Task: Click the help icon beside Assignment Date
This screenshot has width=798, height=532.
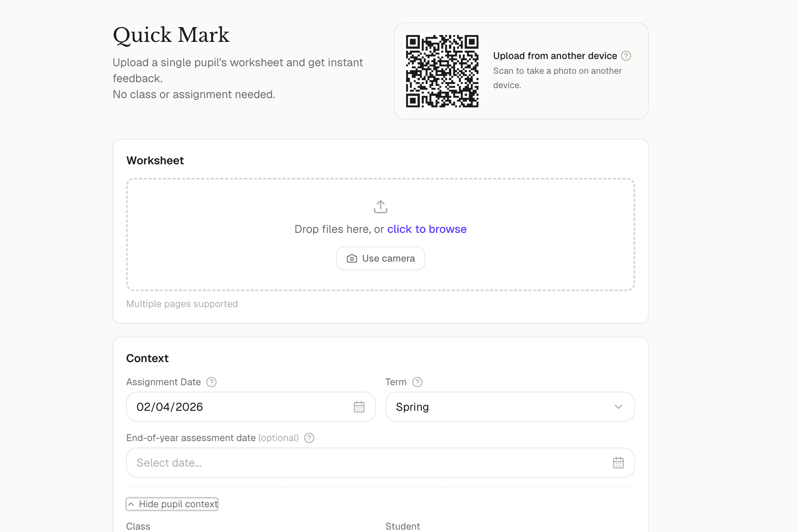Action: tap(211, 382)
